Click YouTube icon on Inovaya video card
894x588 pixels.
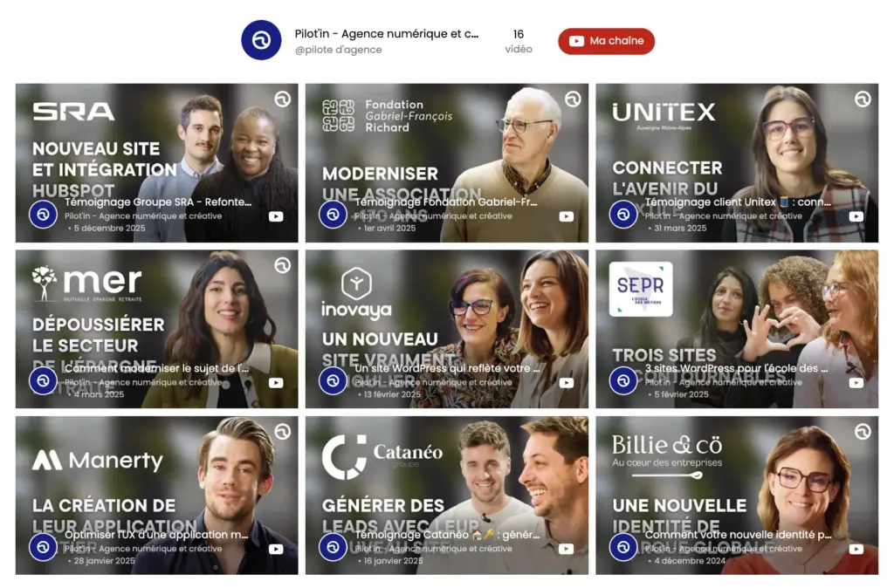coord(566,382)
